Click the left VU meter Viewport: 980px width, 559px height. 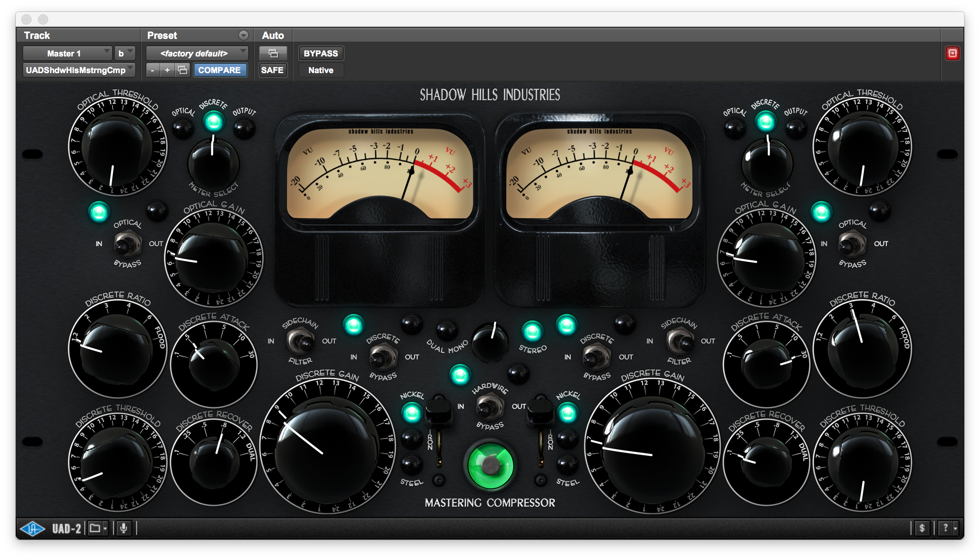(380, 174)
